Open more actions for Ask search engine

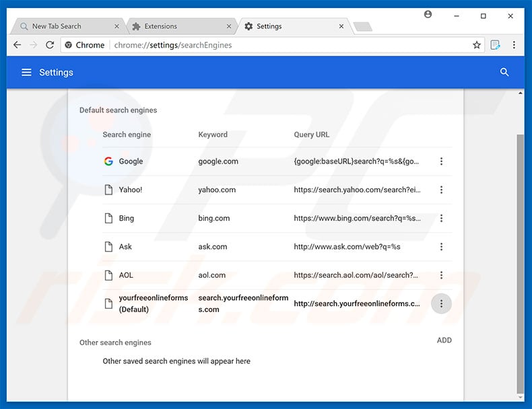pos(441,247)
